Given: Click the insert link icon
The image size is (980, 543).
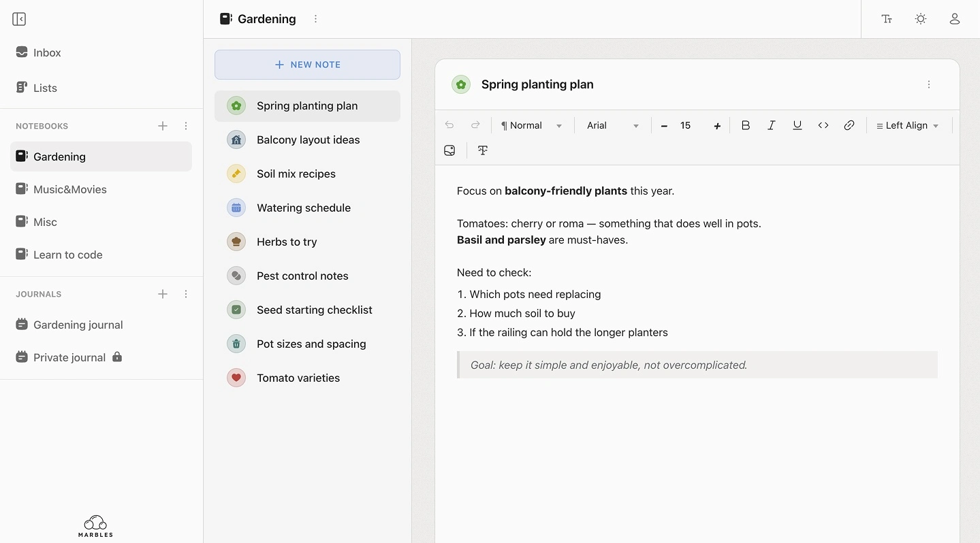Looking at the screenshot, I should point(849,125).
